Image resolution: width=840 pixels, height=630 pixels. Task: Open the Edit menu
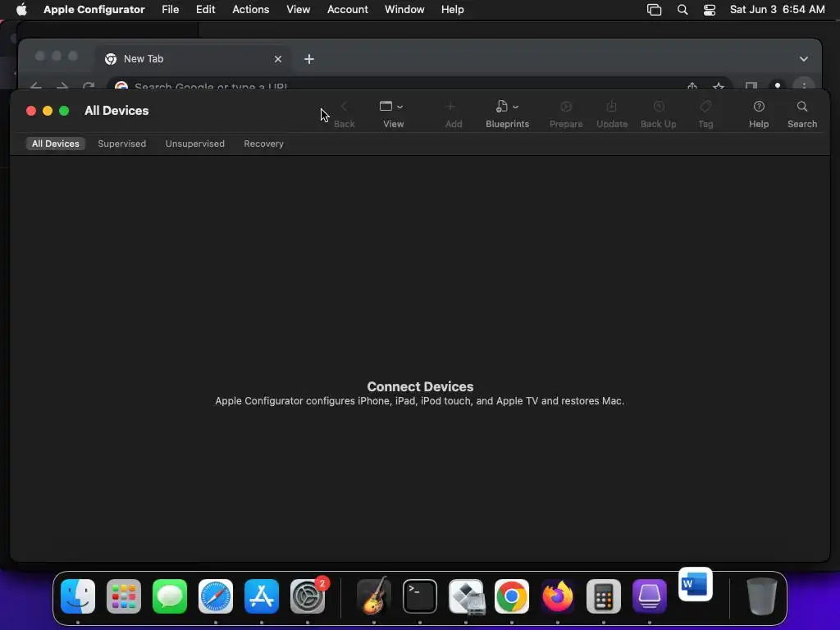point(205,10)
